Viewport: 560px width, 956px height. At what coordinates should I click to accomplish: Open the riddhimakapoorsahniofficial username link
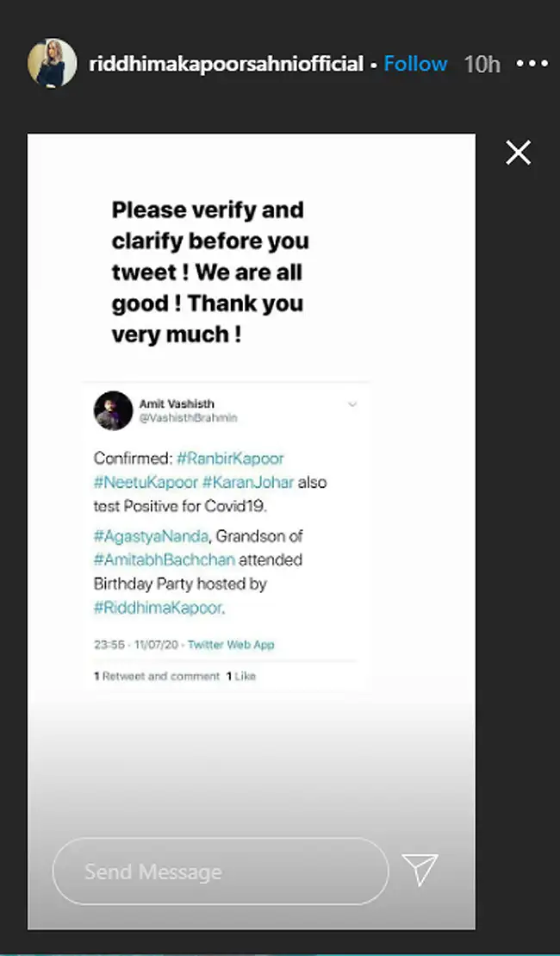[x=226, y=64]
